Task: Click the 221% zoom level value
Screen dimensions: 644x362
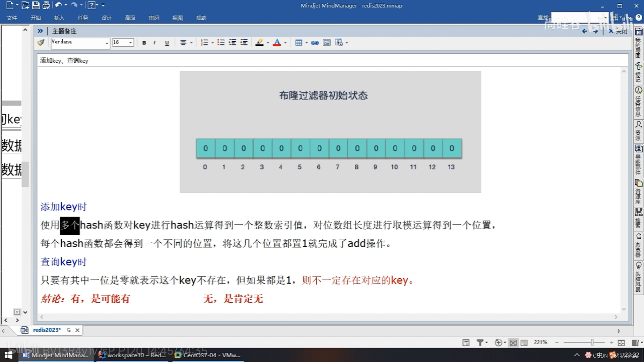Action: click(540, 342)
